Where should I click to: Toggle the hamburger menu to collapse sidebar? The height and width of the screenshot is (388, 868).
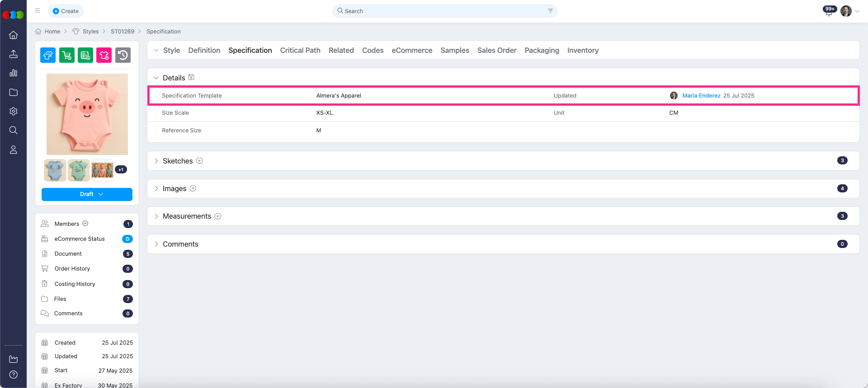pos(38,10)
